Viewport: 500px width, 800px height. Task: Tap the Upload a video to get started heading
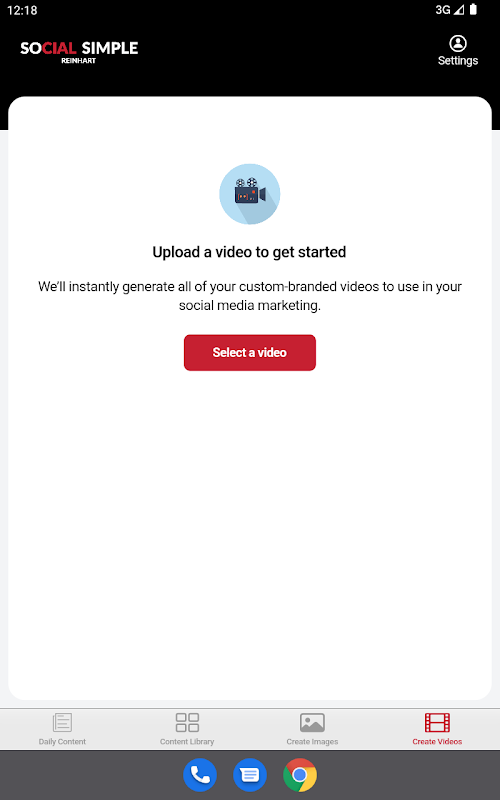249,252
